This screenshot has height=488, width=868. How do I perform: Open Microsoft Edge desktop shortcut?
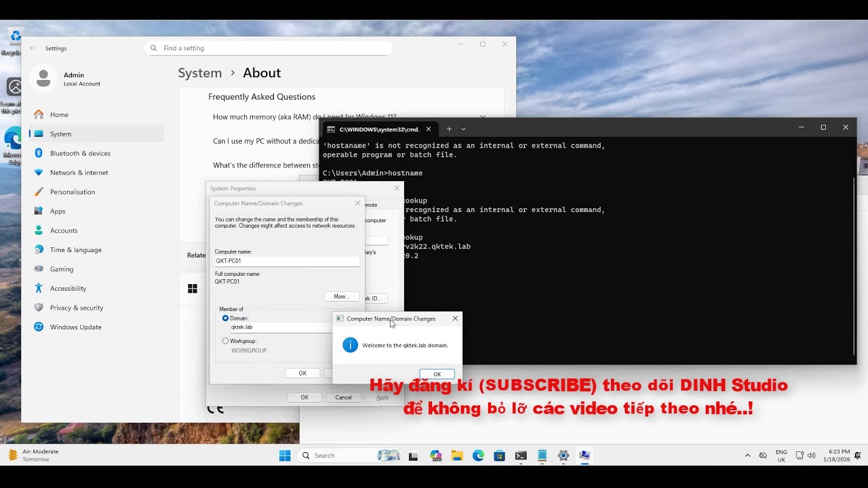12,145
